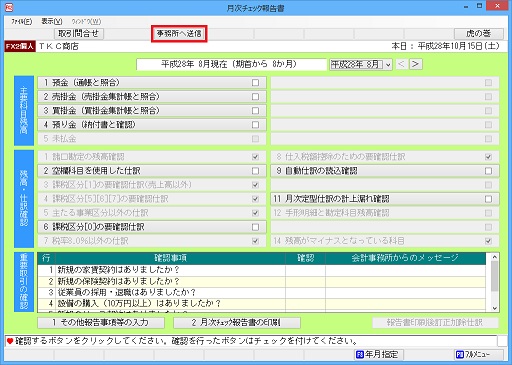512x365 pixels.
Task: Select row 1 新規の家賃契約はありましたか？
Action: [261, 270]
